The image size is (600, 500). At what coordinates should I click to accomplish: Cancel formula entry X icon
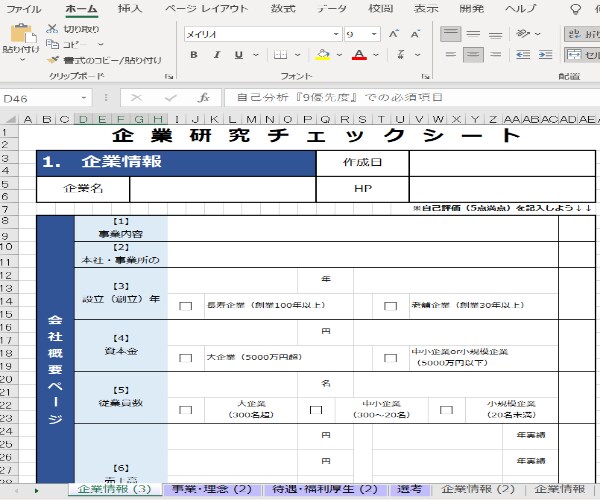pos(137,98)
